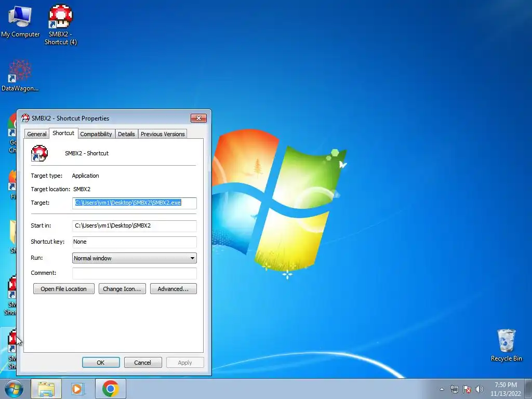Viewport: 532px width, 399px height.
Task: Select SMBX2 - Shortcut (4) desktop icon
Action: coord(61,24)
